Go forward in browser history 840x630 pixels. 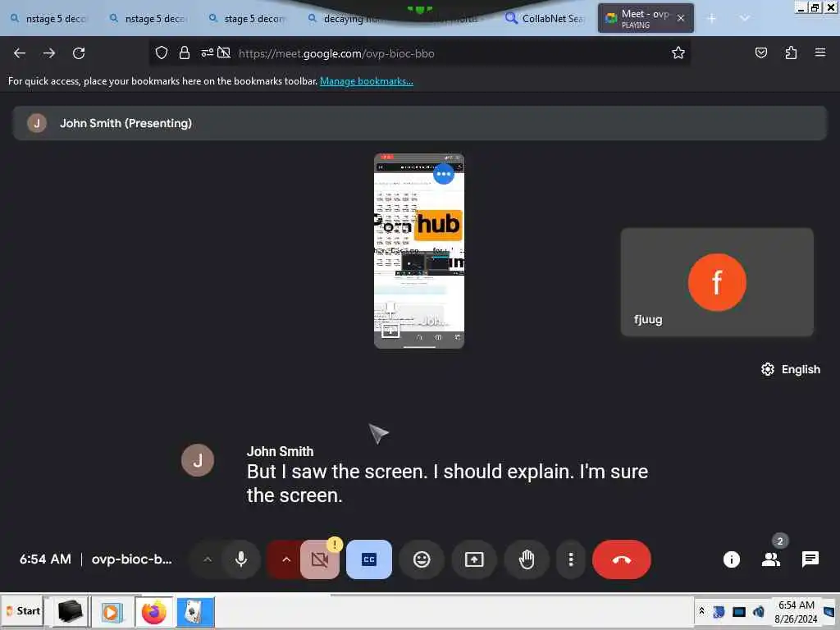click(49, 53)
